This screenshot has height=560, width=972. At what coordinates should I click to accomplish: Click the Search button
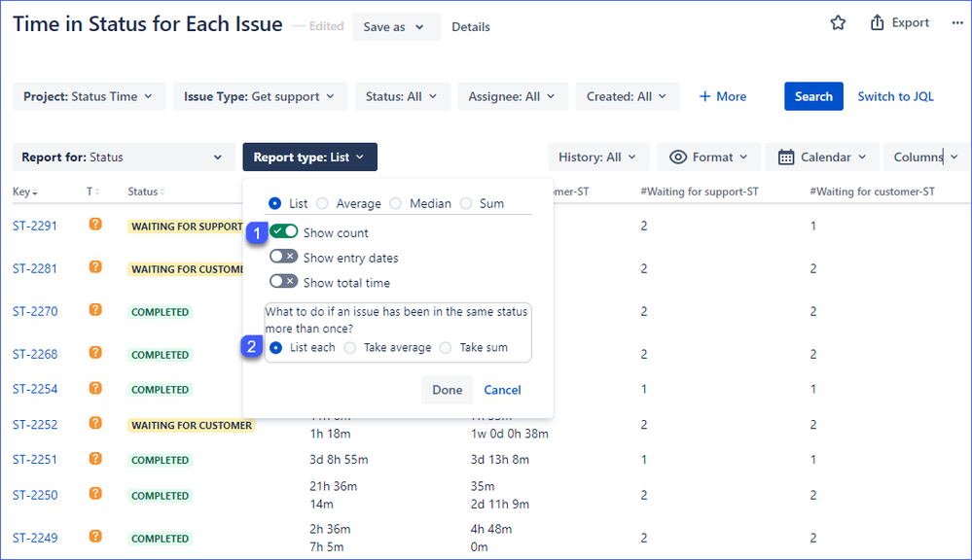click(x=813, y=96)
